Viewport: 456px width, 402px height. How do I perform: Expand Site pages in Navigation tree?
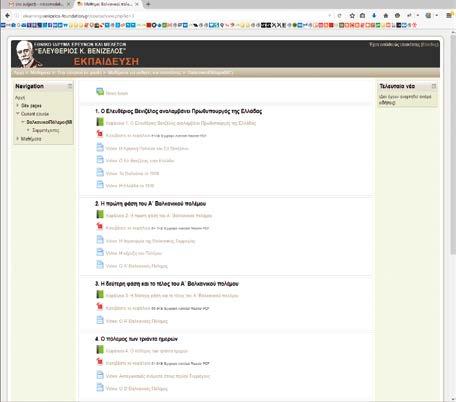point(18,105)
